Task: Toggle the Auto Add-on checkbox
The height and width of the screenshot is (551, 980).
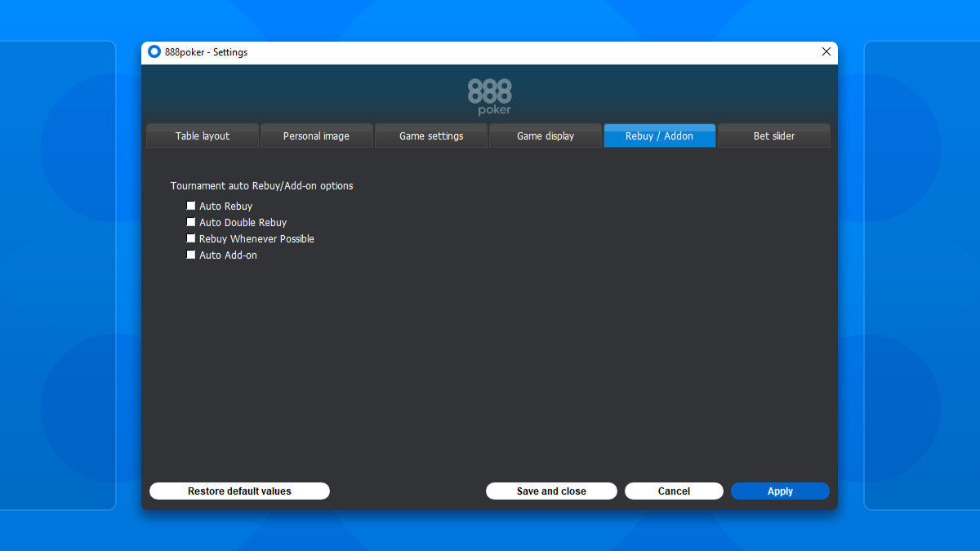Action: pyautogui.click(x=191, y=255)
